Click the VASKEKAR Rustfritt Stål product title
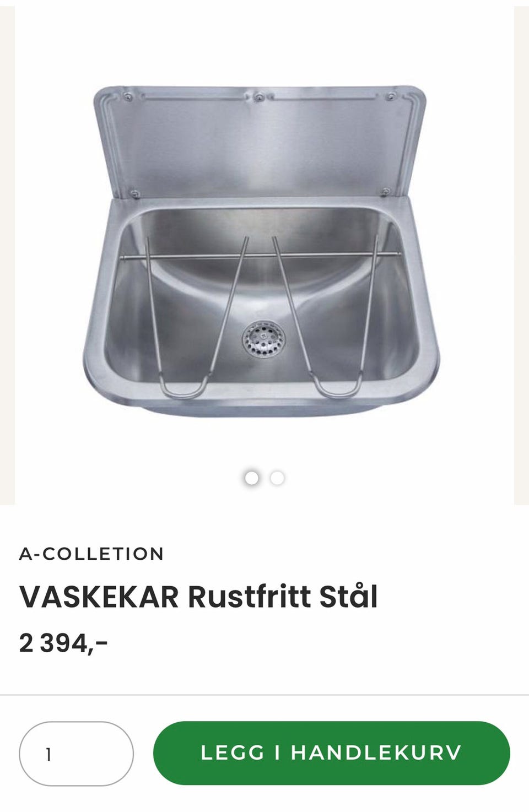529x812 pixels. [198, 597]
